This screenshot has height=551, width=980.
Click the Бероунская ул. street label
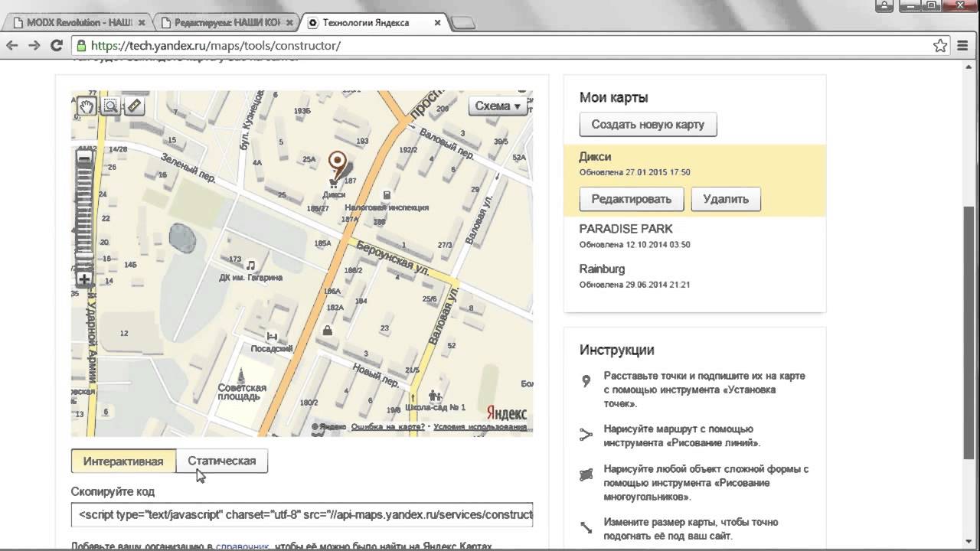(393, 259)
